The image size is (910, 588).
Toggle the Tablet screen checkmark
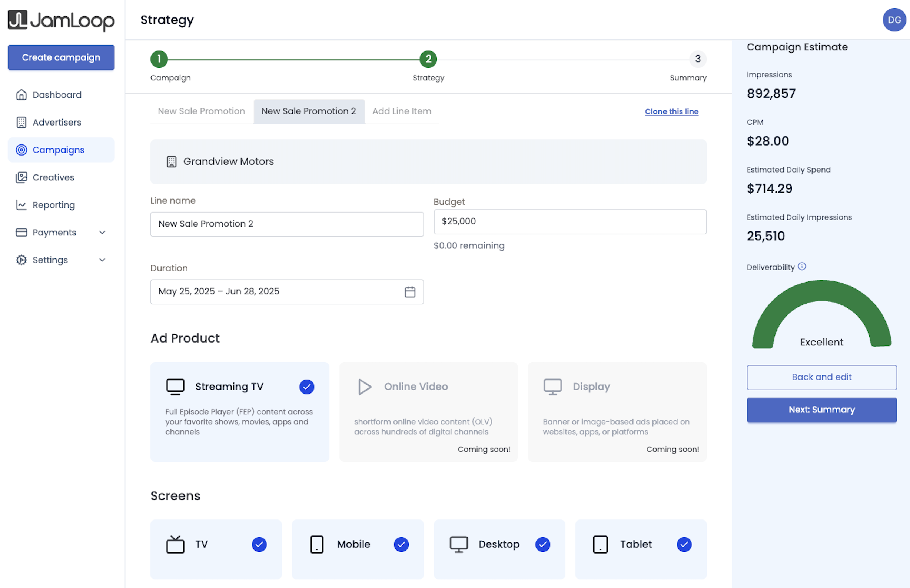click(x=684, y=544)
